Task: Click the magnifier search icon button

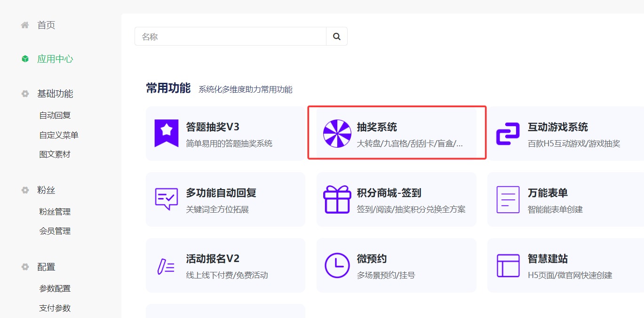Action: point(336,36)
